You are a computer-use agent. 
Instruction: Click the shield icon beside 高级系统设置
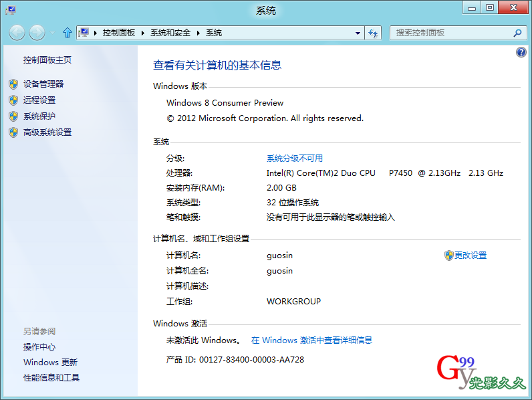(13, 132)
